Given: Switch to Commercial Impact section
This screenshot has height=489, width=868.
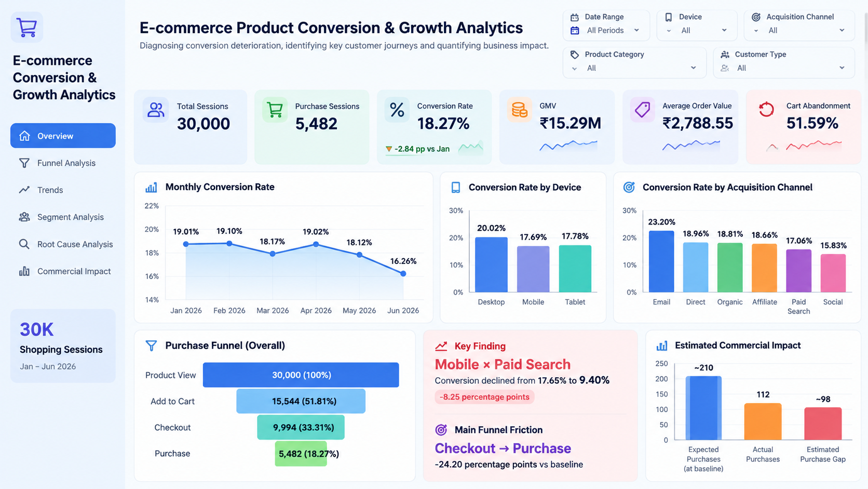Looking at the screenshot, I should coord(63,271).
